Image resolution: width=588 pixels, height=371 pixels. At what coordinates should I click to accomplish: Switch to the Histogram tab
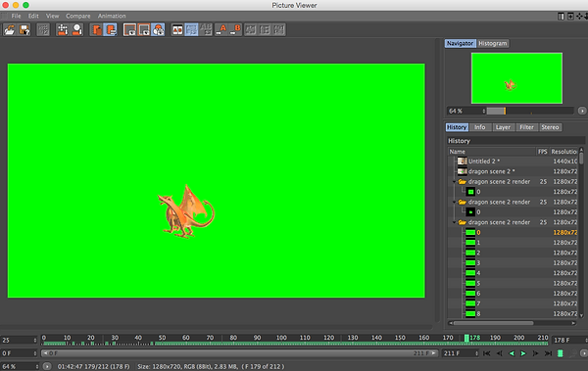(492, 43)
